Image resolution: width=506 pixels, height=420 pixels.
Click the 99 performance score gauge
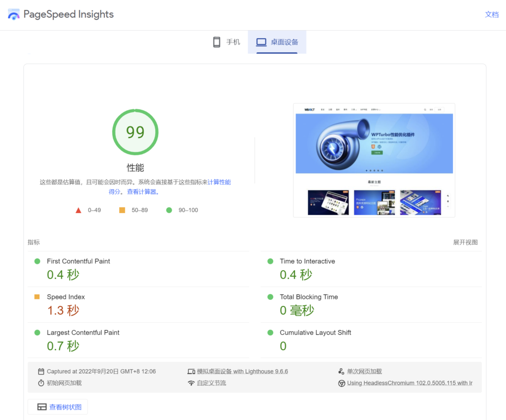click(x=135, y=132)
